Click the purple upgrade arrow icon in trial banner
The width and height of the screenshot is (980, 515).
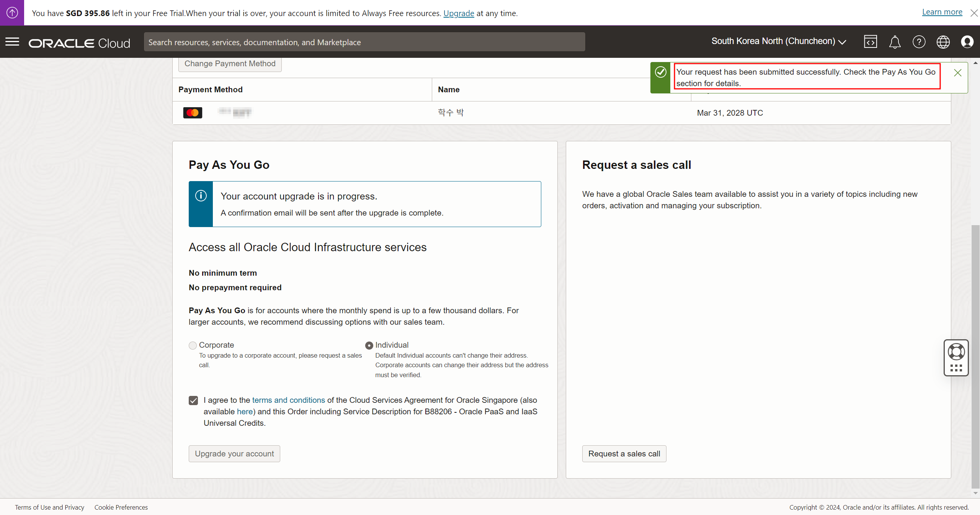[12, 13]
